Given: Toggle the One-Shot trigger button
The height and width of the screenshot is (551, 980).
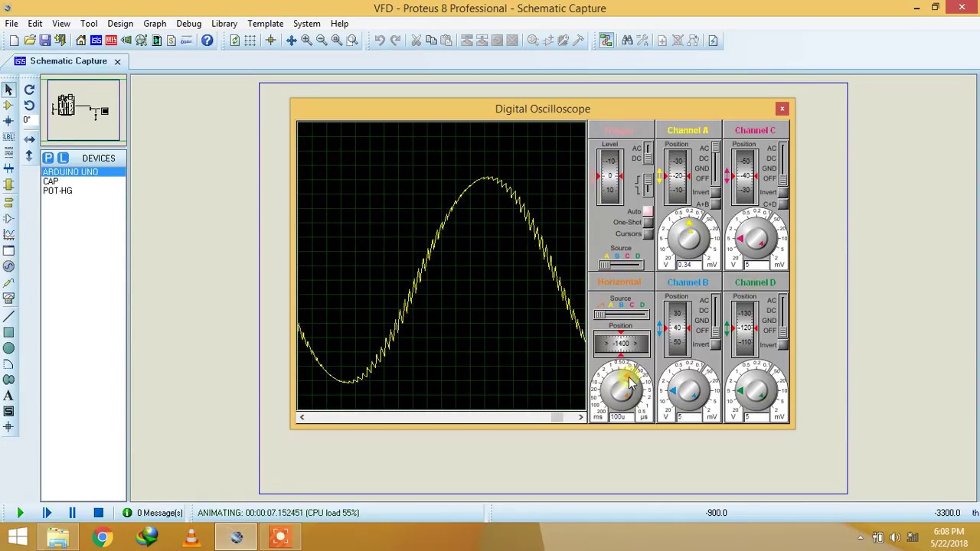Looking at the screenshot, I should pyautogui.click(x=648, y=223).
